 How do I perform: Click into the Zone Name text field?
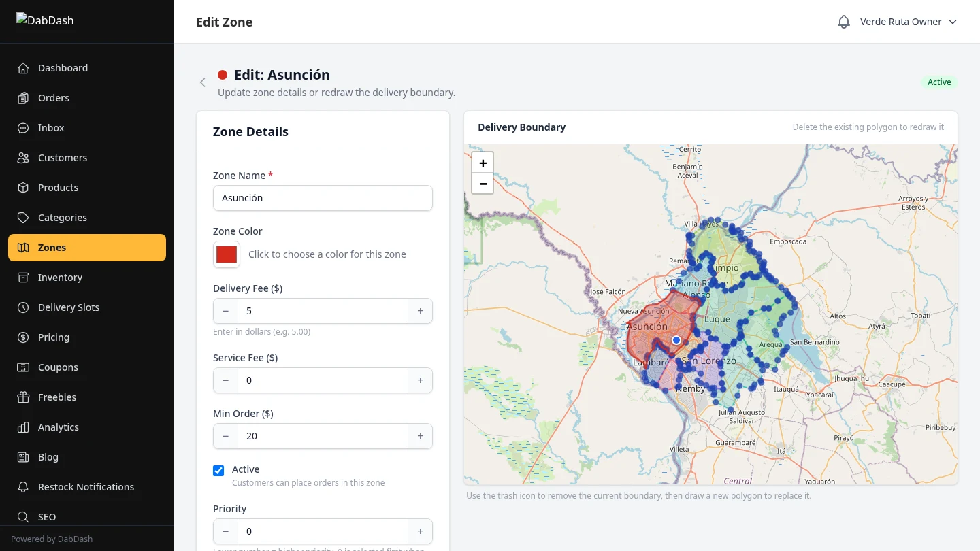coord(323,198)
